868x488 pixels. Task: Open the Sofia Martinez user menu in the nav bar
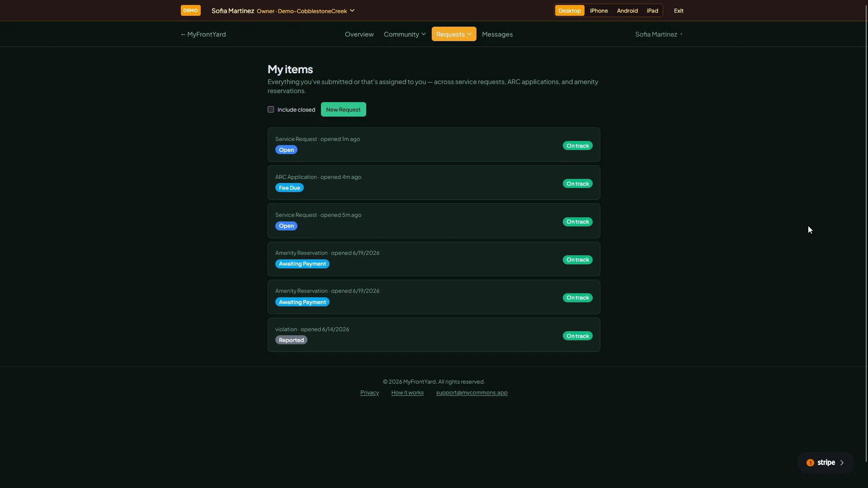point(659,34)
